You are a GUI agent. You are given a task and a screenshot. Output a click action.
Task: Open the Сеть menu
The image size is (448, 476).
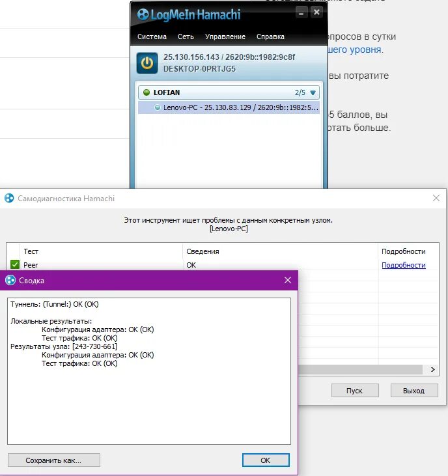[x=186, y=36]
